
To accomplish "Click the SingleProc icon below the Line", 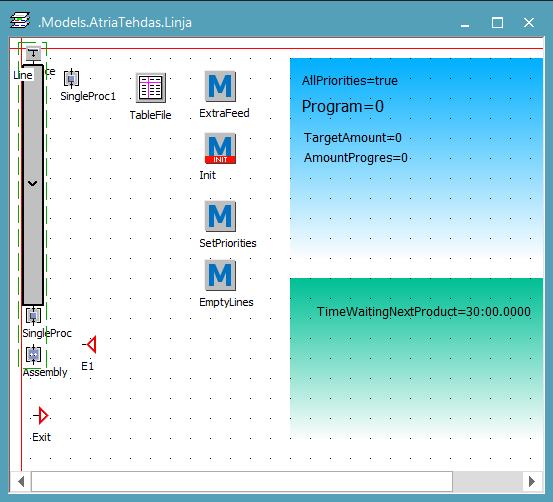I will (34, 315).
